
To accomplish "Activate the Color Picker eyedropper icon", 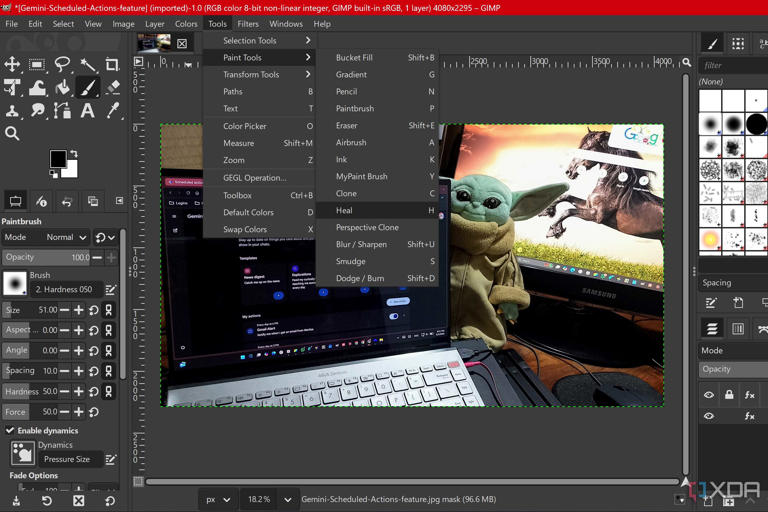I will tap(113, 111).
